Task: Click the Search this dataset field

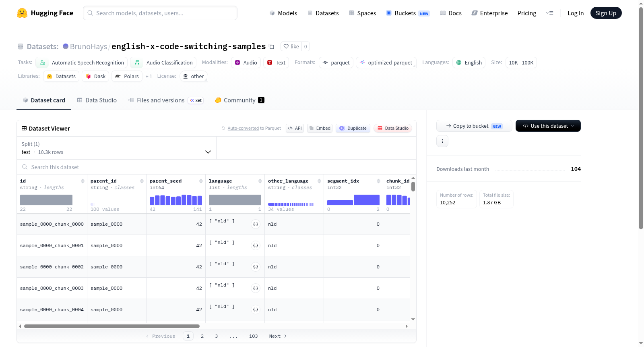Action: point(217,167)
